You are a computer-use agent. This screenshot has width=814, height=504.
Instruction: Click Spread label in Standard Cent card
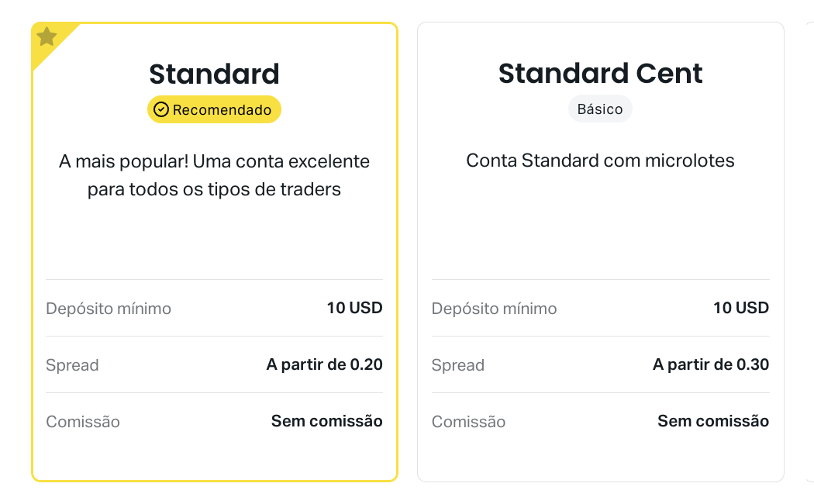[x=458, y=365]
